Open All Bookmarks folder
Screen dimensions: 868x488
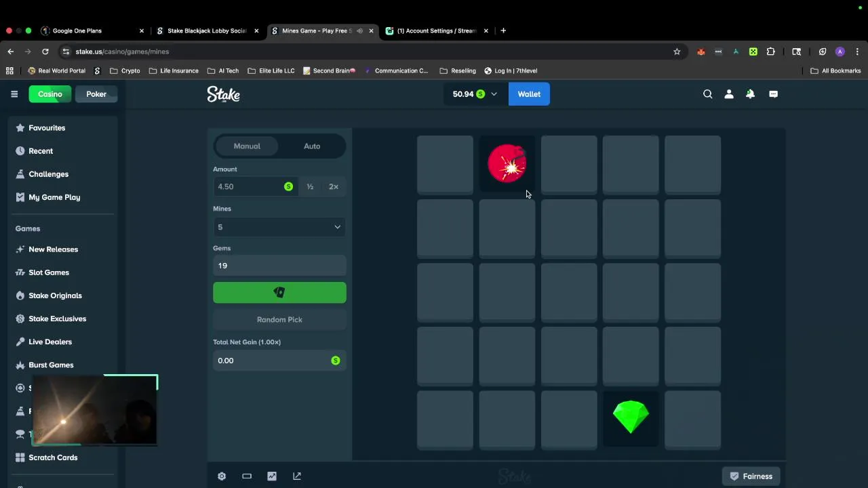point(835,70)
